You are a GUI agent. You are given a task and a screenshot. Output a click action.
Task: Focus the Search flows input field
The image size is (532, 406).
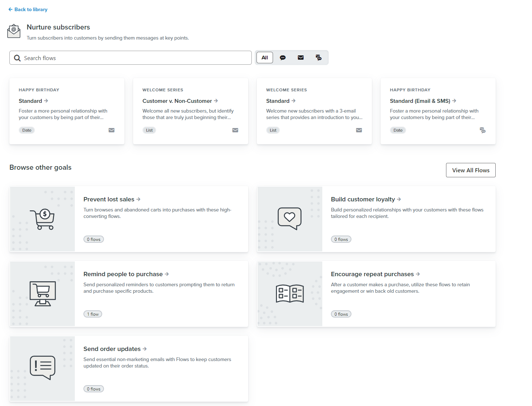[131, 58]
